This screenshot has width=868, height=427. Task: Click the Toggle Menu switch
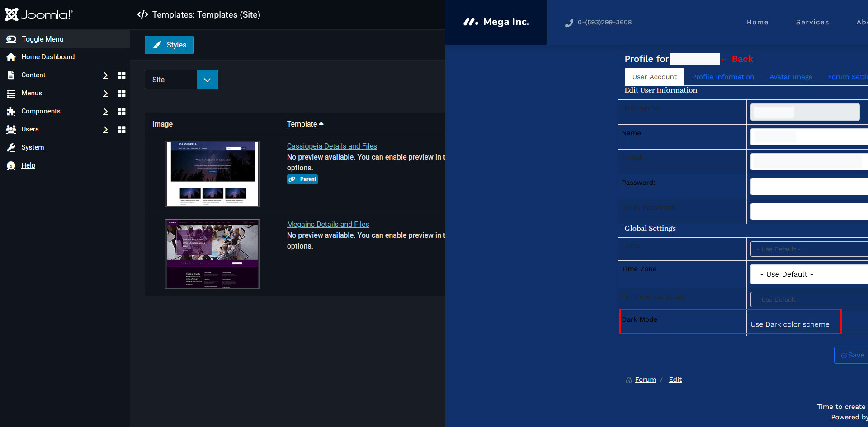click(11, 39)
